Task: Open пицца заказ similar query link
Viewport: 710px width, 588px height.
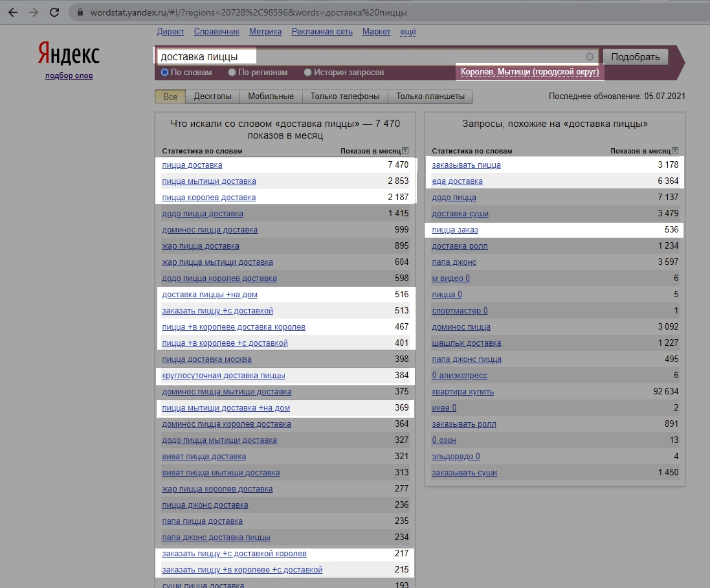Action: click(x=455, y=230)
